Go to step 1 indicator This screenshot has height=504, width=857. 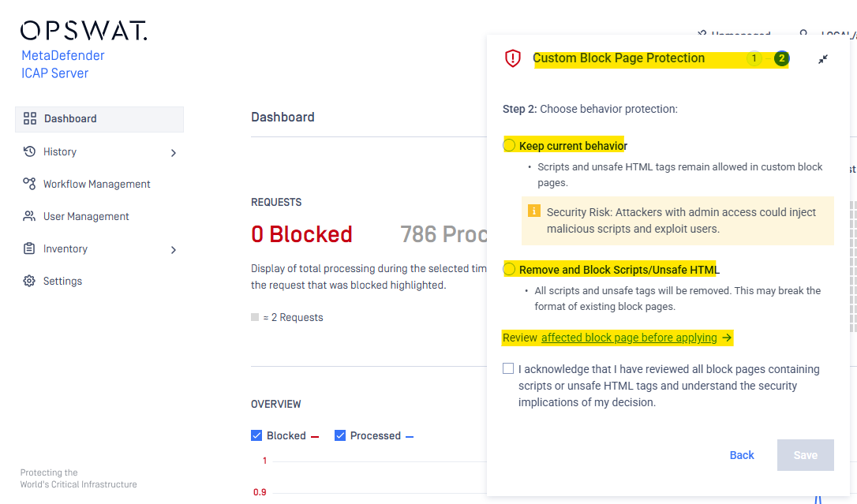pyautogui.click(x=754, y=58)
